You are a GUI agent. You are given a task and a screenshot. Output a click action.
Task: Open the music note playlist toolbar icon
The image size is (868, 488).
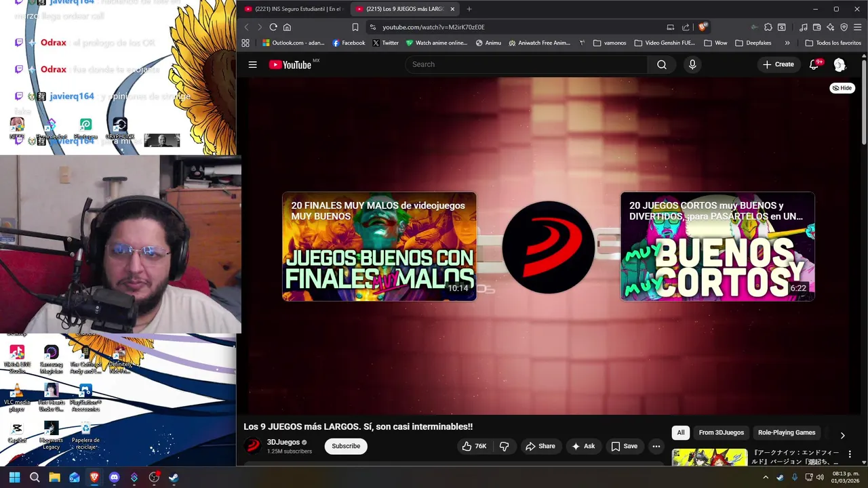pyautogui.click(x=803, y=27)
